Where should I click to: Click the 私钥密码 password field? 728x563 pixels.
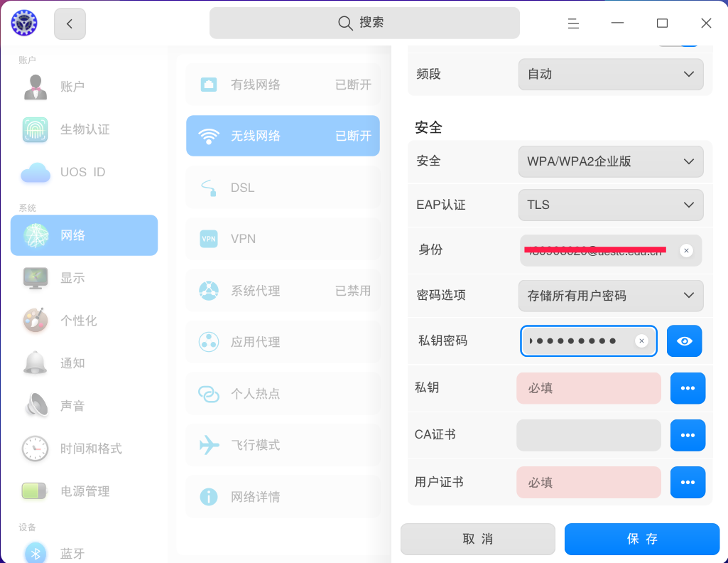(x=588, y=341)
